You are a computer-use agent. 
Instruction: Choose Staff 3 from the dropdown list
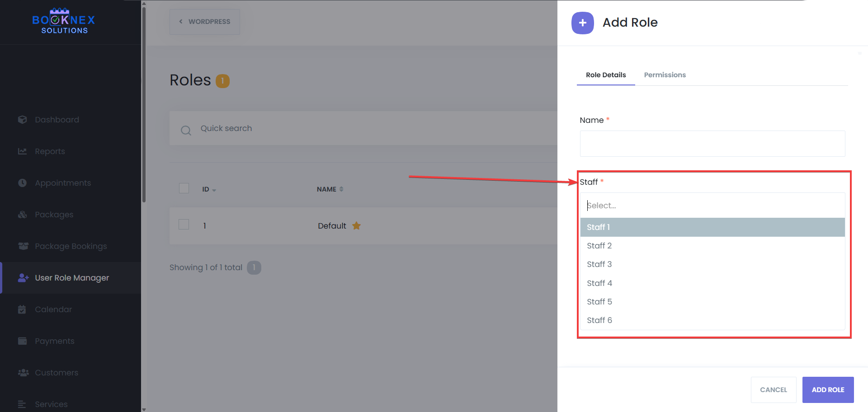pos(599,264)
